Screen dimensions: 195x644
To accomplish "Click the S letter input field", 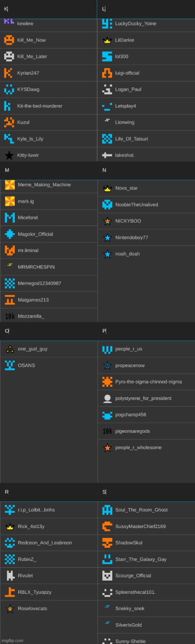I will coord(146,492).
